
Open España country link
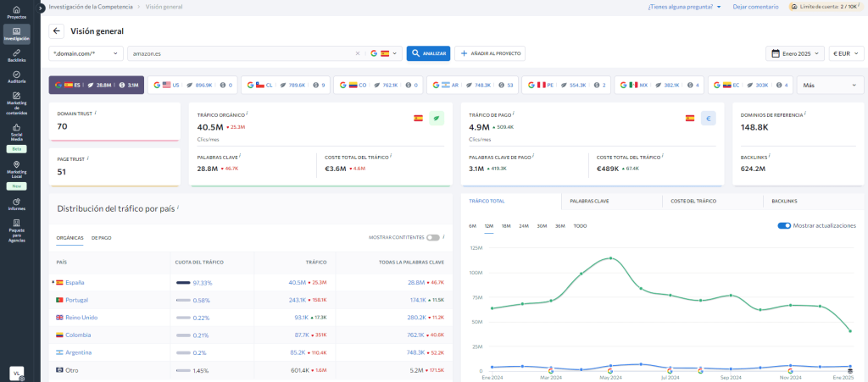tap(75, 283)
